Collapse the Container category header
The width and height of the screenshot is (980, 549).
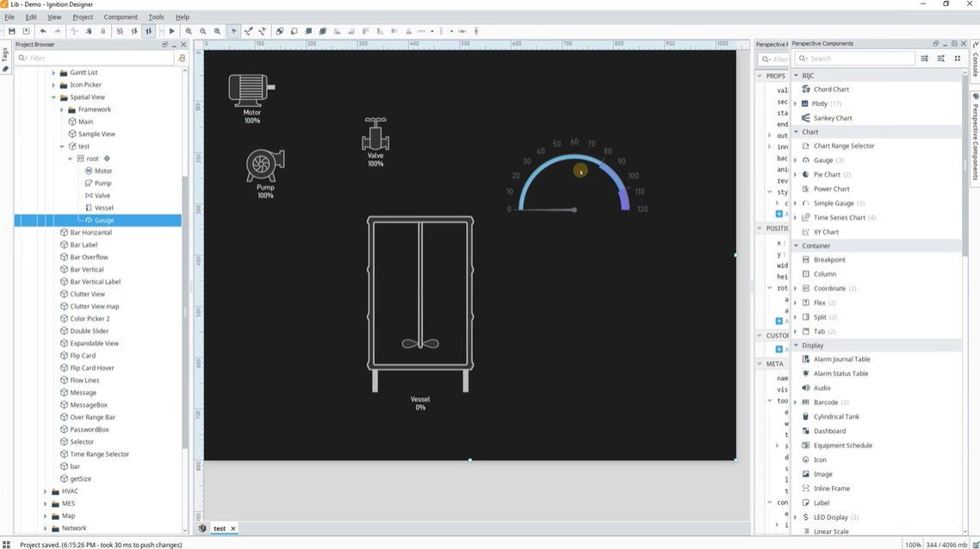(797, 246)
